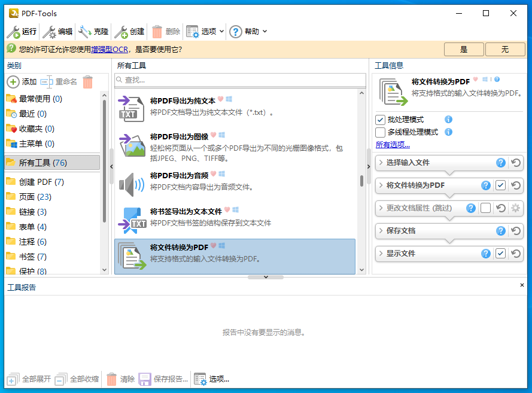Enable the 更改文档属性 step checkbox
The image size is (532, 393).
(485, 208)
